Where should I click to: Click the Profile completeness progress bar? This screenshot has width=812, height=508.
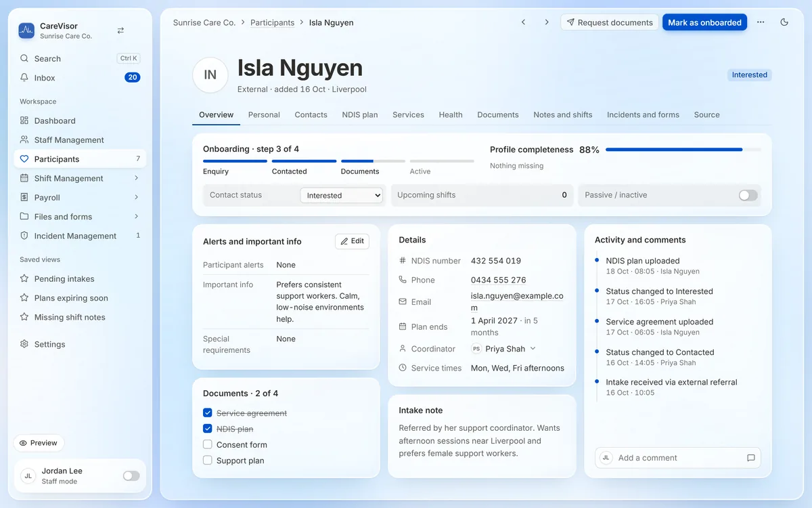tap(683, 150)
